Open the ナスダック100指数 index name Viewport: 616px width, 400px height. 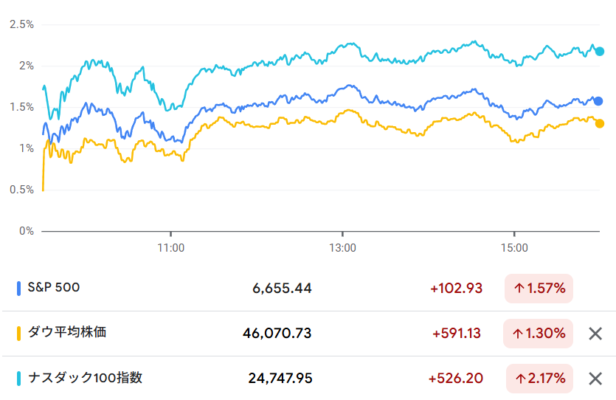coord(90,378)
